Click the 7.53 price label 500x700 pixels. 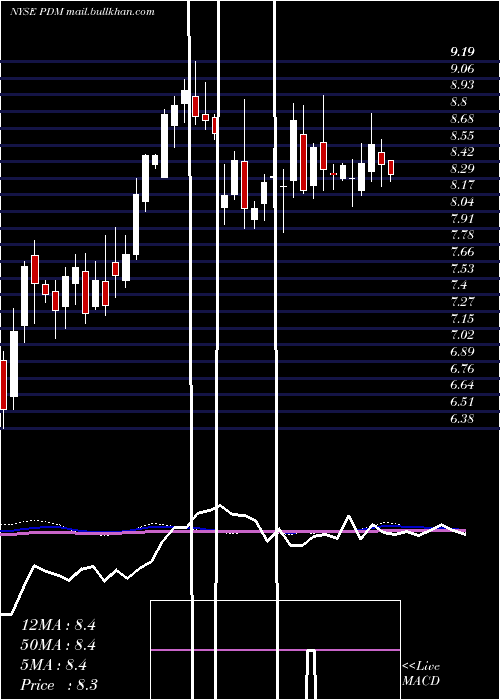click(x=462, y=269)
